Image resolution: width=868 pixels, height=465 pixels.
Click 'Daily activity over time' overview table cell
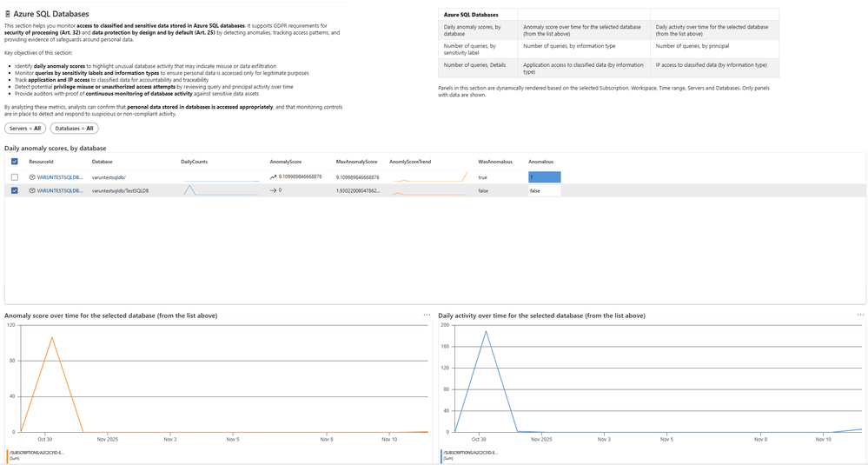(x=715, y=30)
